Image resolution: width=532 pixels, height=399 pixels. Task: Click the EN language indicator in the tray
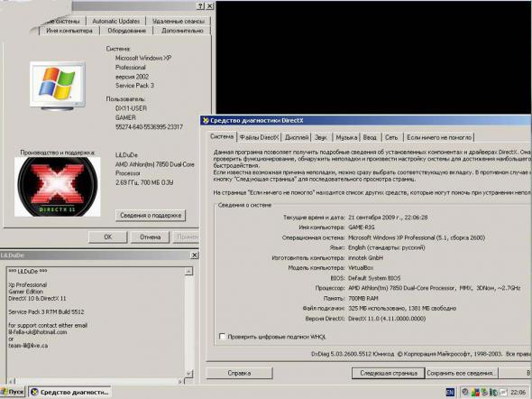[450, 392]
